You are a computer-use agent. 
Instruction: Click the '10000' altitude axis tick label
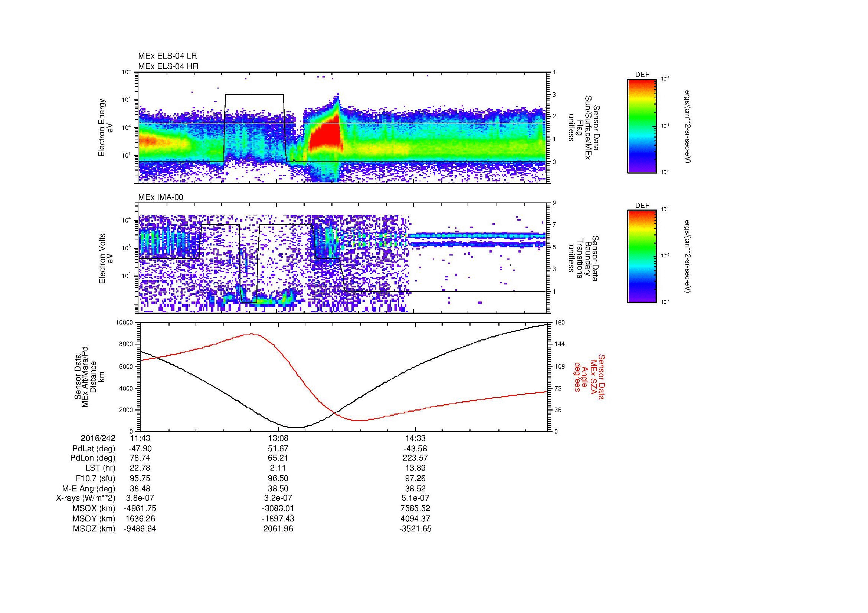click(x=125, y=322)
